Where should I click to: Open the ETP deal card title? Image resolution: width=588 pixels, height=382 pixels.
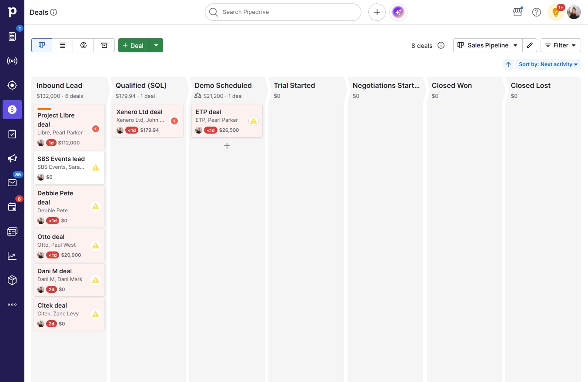(x=208, y=112)
